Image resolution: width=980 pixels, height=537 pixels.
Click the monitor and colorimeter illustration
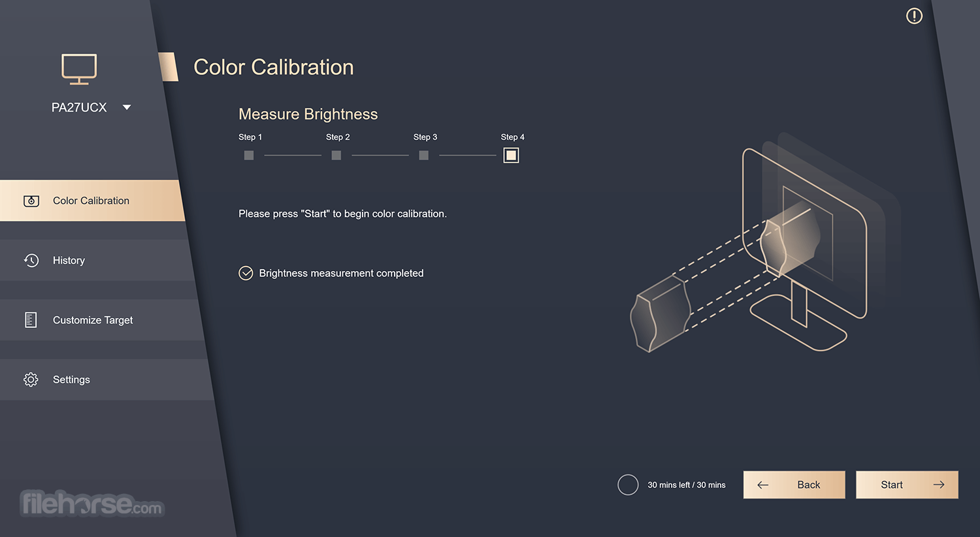(764, 242)
